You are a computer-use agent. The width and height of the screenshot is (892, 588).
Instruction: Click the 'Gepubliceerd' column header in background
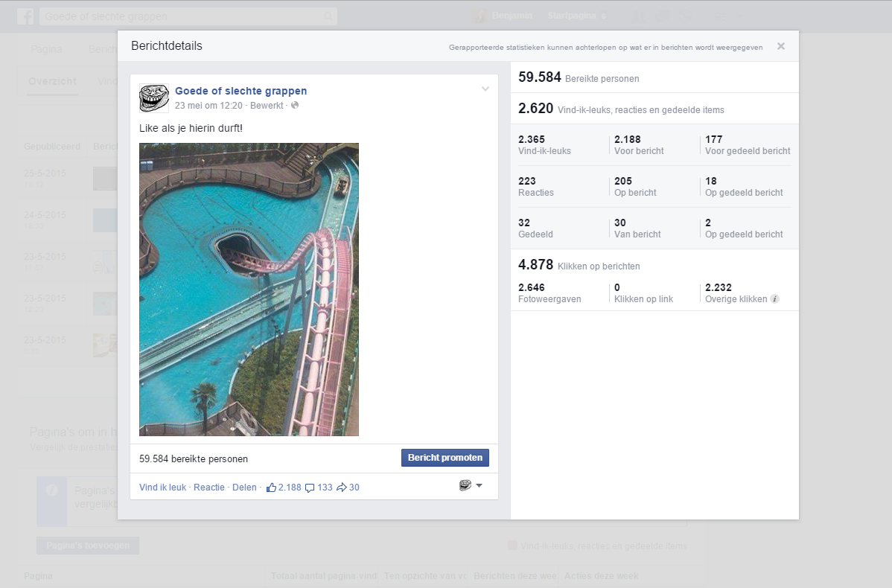[x=52, y=147]
